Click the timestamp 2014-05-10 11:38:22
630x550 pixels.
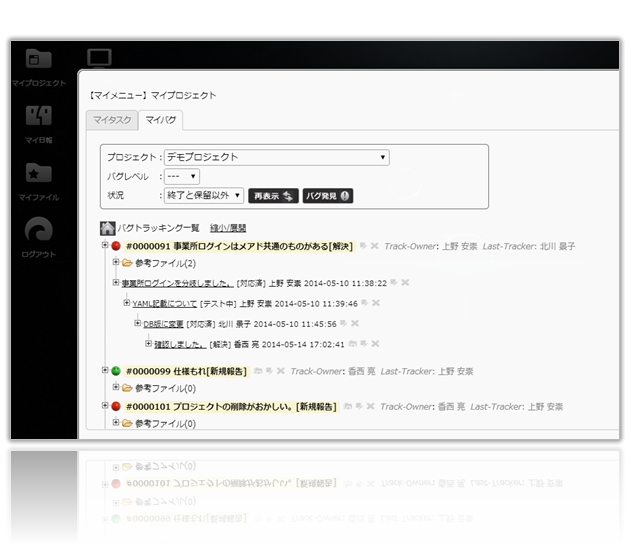[x=345, y=283]
